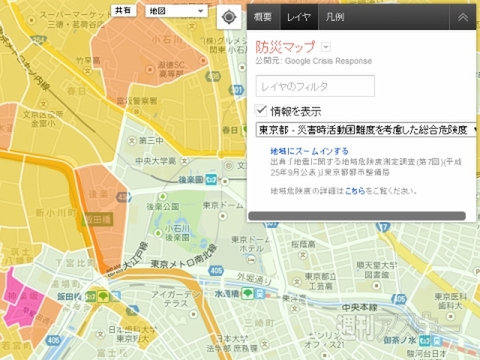
Task: Click the アイガーデンテラス marker dot
Action: pos(193,314)
